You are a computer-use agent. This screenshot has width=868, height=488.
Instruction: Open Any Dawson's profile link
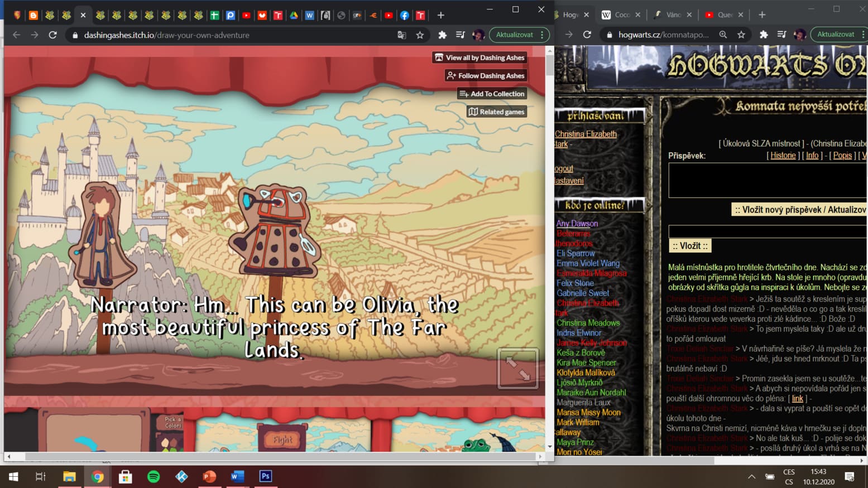click(577, 223)
